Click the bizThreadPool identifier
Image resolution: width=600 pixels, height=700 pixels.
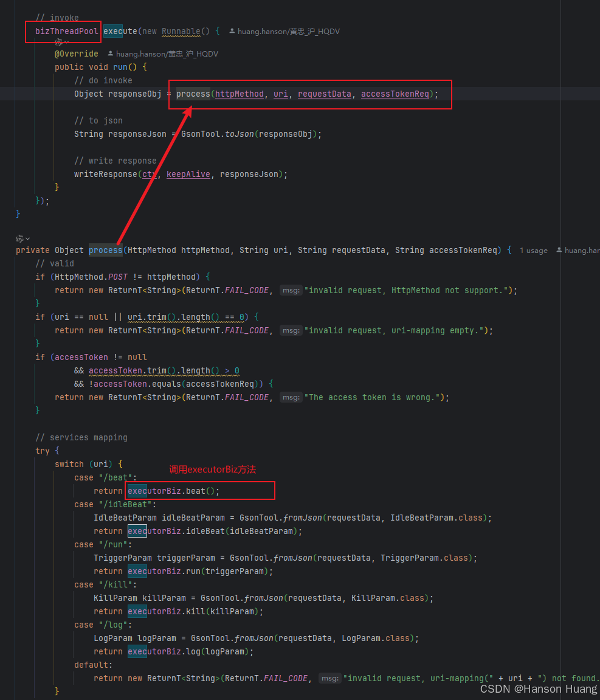[66, 31]
